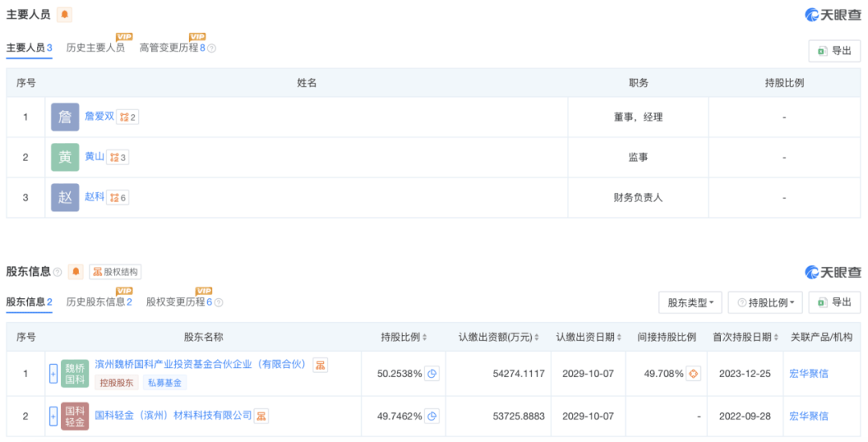Viewport: 868px width, 442px height.
Task: Open the 持股比例 dropdown filter
Action: click(x=764, y=302)
